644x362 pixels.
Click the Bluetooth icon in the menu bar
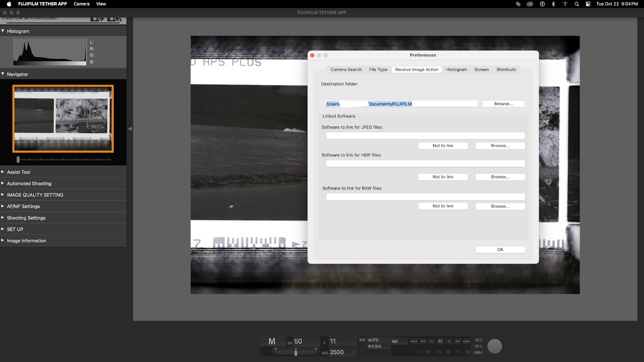553,4
